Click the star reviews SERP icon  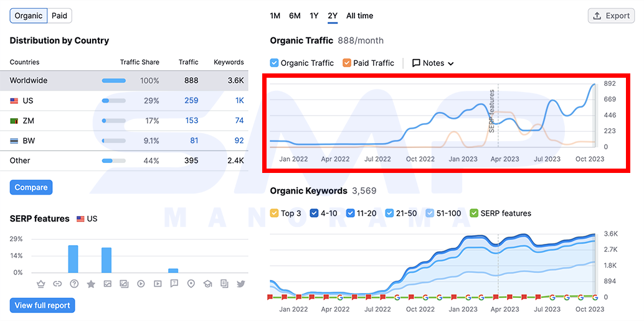[91, 284]
